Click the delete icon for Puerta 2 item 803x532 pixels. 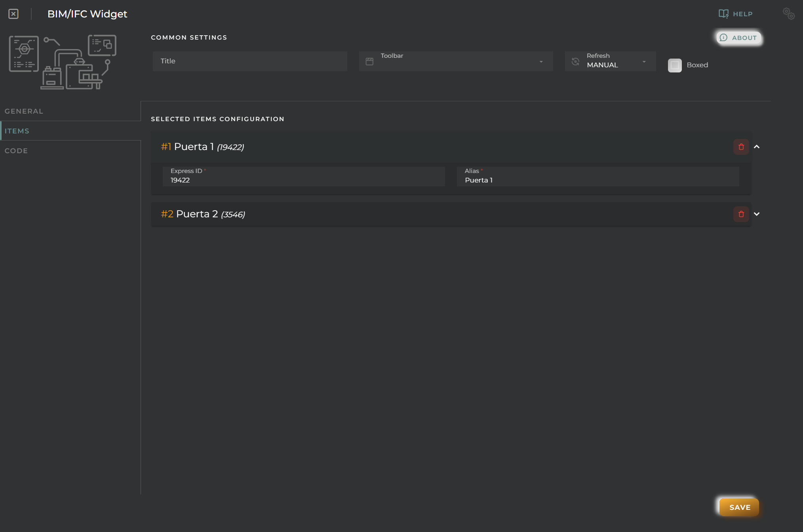point(741,214)
